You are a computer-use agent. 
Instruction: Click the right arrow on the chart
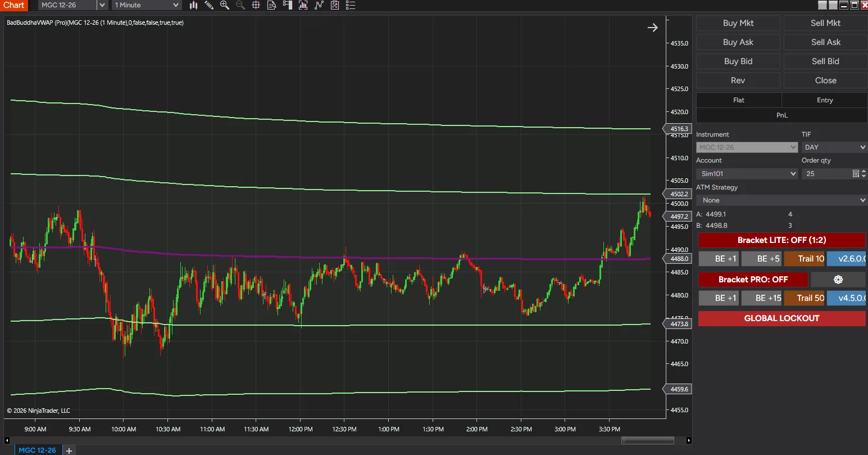pyautogui.click(x=652, y=28)
